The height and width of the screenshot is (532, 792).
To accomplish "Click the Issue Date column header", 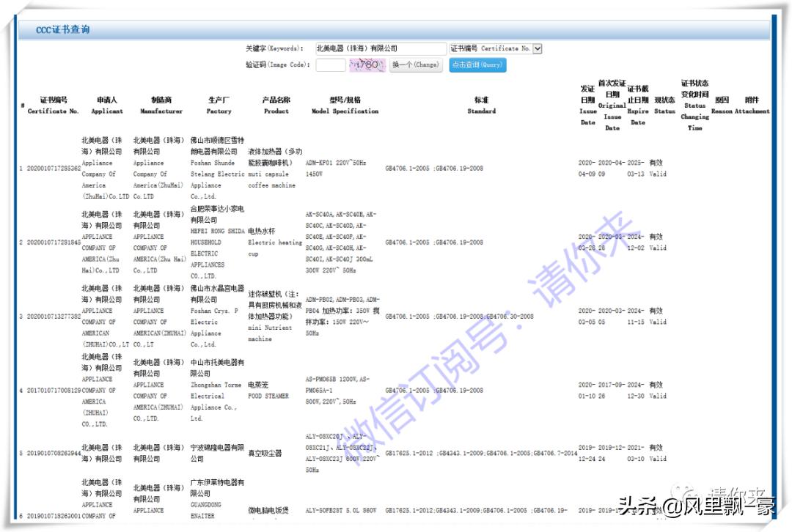I will [587, 105].
